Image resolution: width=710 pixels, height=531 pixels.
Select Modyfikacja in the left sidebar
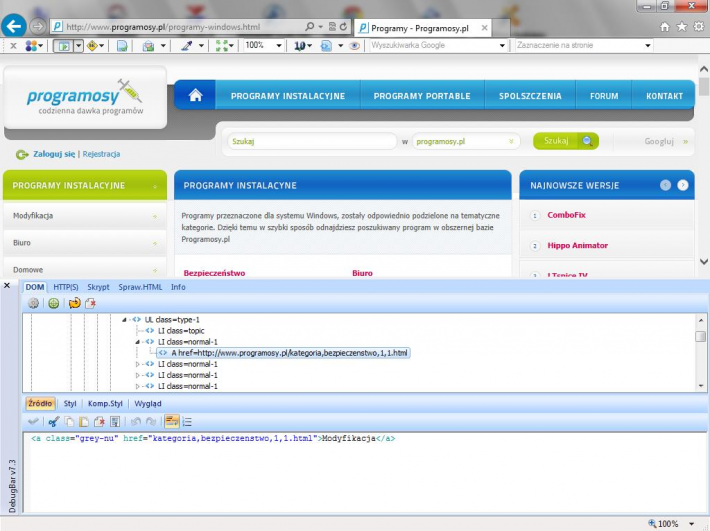[x=85, y=216]
